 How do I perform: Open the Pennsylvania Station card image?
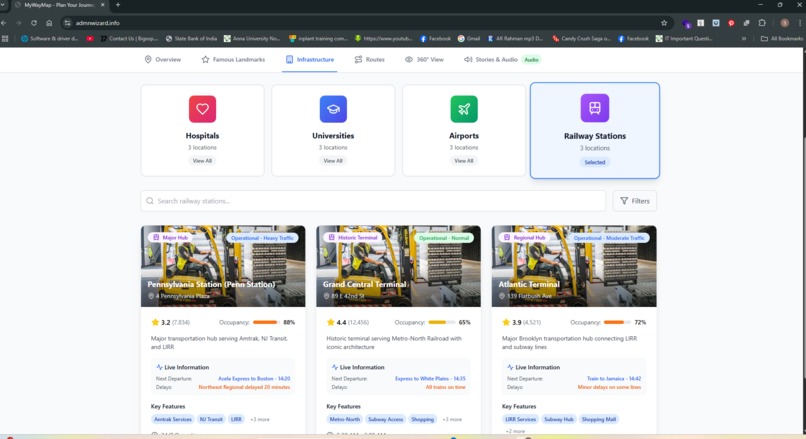(223, 266)
